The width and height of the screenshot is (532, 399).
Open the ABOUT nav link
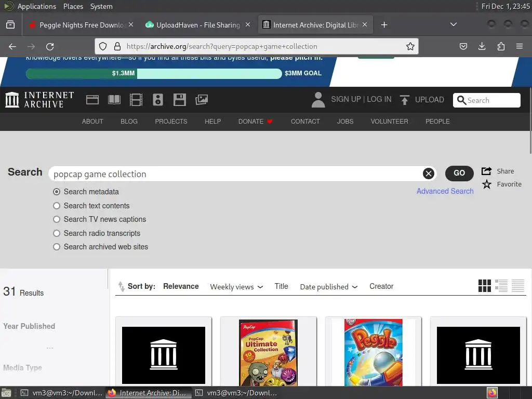coord(92,122)
